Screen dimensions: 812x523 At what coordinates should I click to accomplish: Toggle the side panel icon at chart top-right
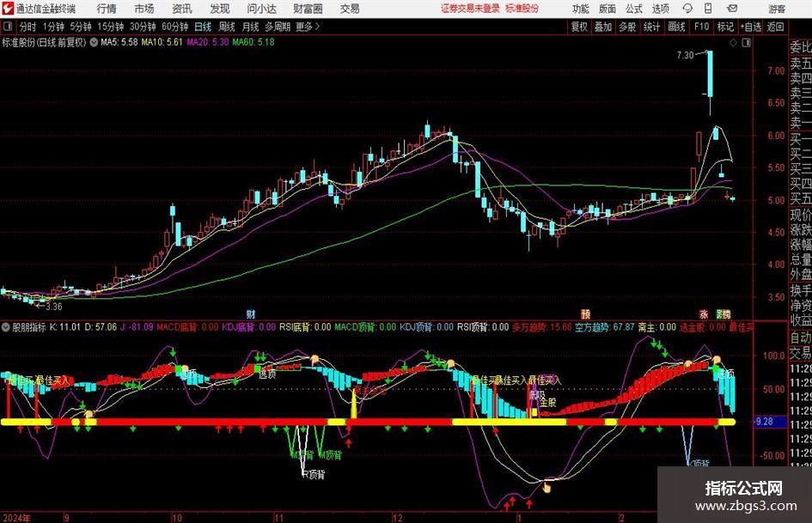(x=746, y=43)
